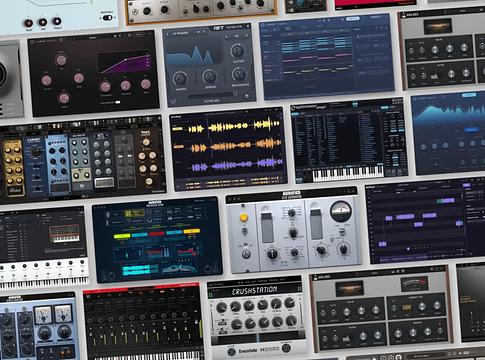Screen dimensions: 485x360
Task: Flip the black toggle switch on the pale blue plugin
Action: (x=107, y=18)
